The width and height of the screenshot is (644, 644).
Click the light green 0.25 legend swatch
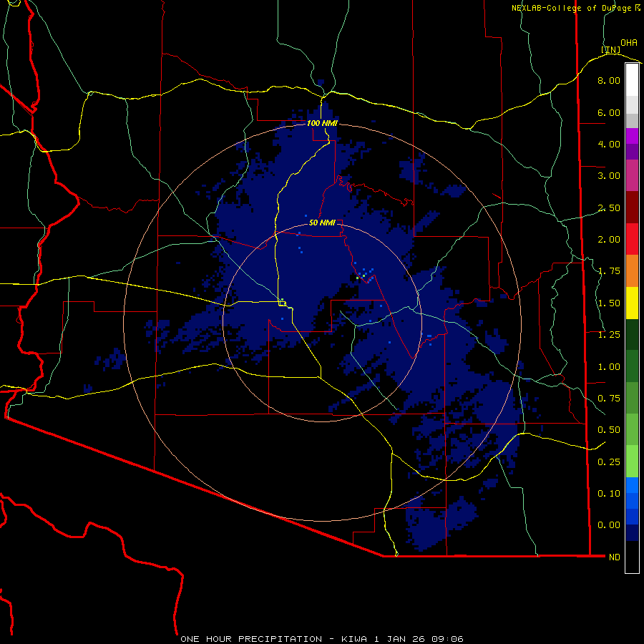[632, 462]
